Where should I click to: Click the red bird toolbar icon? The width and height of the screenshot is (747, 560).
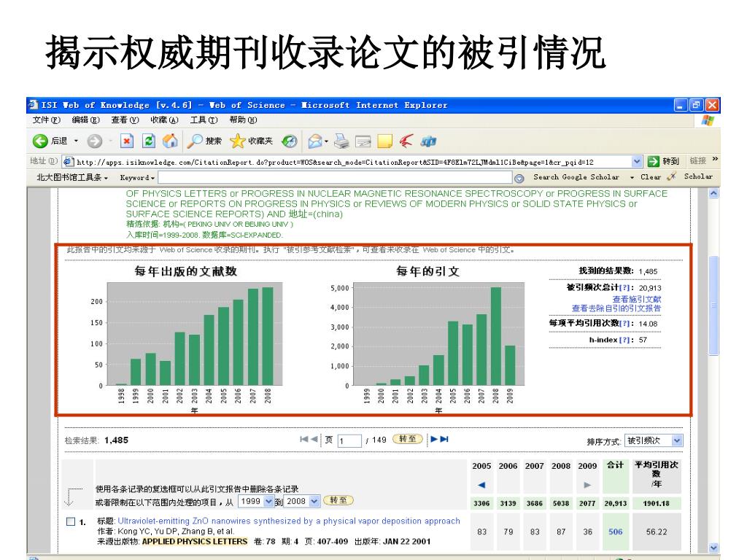[x=406, y=141]
